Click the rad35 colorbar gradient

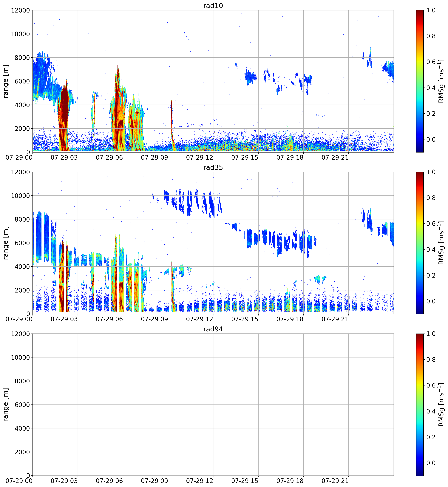420,243
